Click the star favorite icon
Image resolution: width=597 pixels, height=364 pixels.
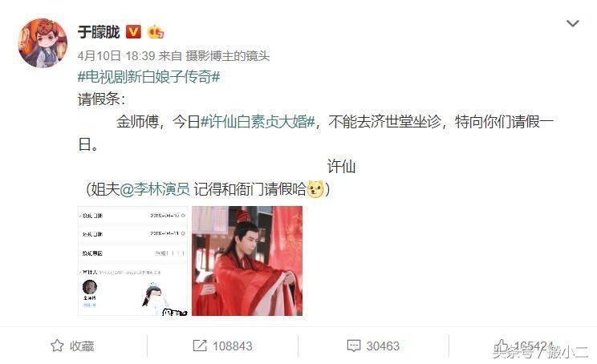point(57,346)
